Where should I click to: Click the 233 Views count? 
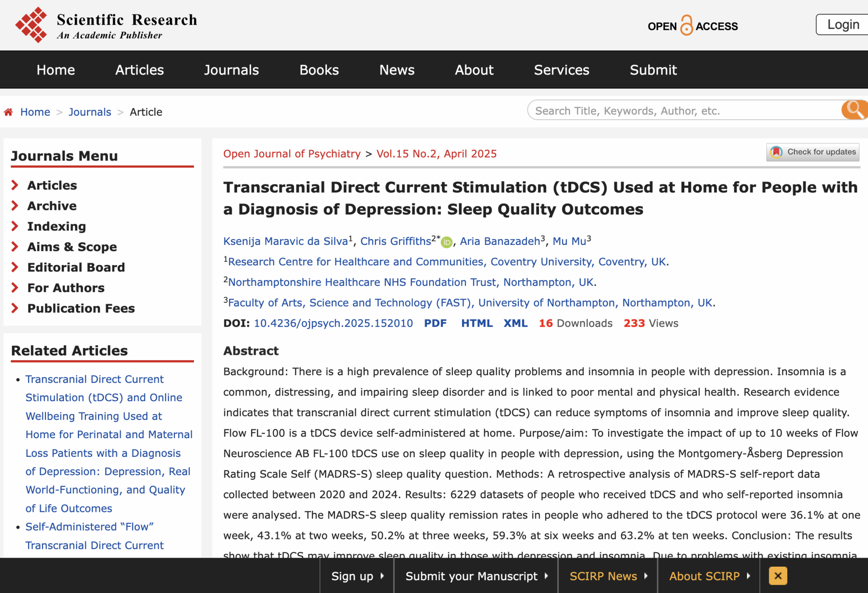(651, 323)
